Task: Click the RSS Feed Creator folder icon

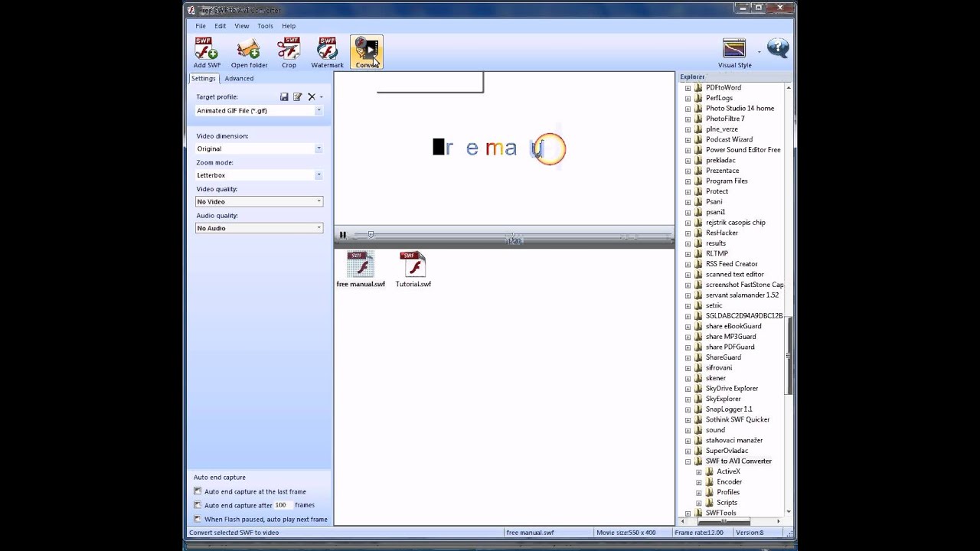Action: [x=698, y=264]
